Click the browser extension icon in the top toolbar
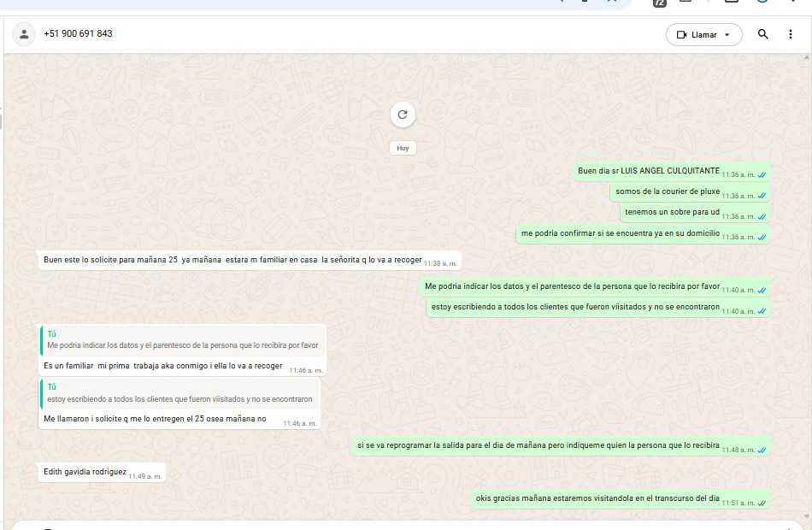812x530 pixels. pyautogui.click(x=659, y=3)
